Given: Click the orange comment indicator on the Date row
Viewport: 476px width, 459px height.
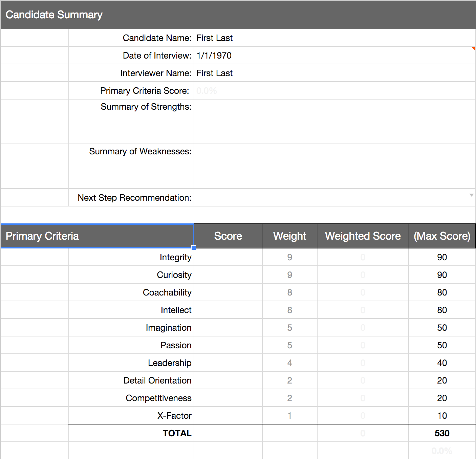Looking at the screenshot, I should [x=474, y=48].
